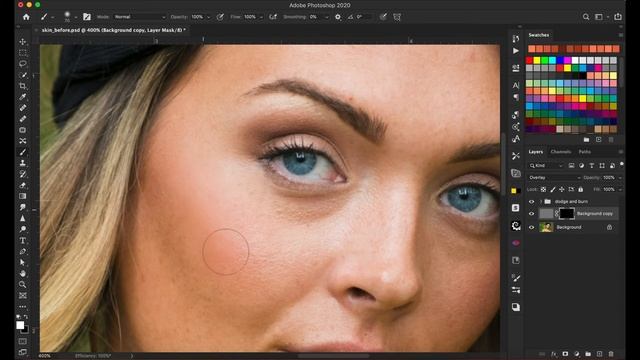The height and width of the screenshot is (360, 640).
Task: Expand the dodge and burn group
Action: pos(541,202)
